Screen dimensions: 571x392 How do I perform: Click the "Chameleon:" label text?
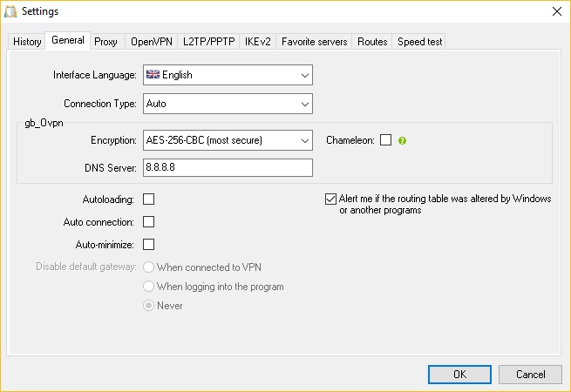[x=350, y=140]
